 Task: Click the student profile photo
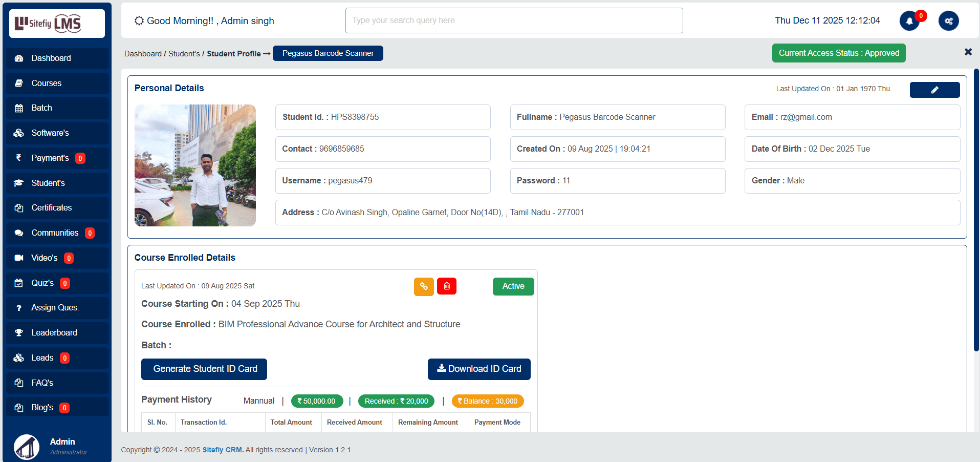195,165
